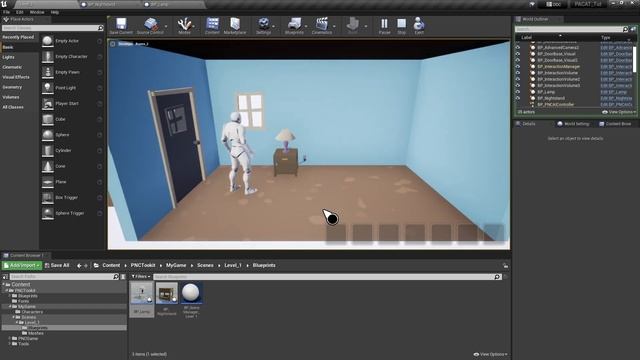Switch to the World Settings tab

pos(573,124)
